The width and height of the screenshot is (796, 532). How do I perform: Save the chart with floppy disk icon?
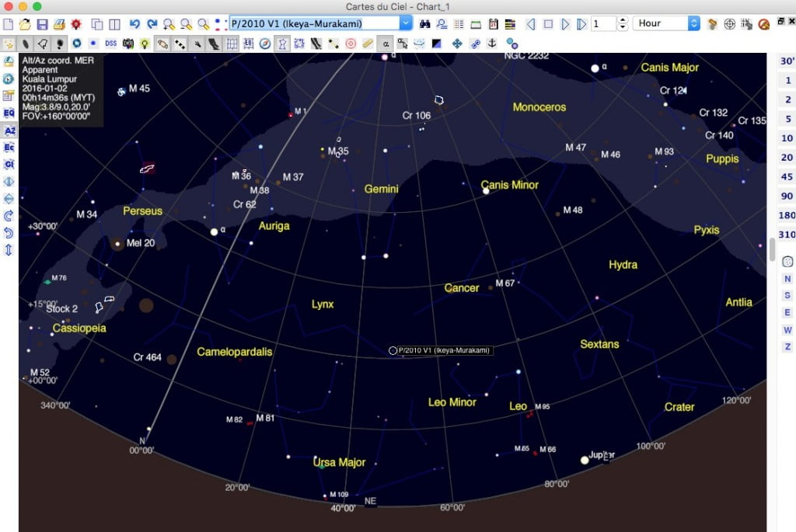[42, 24]
